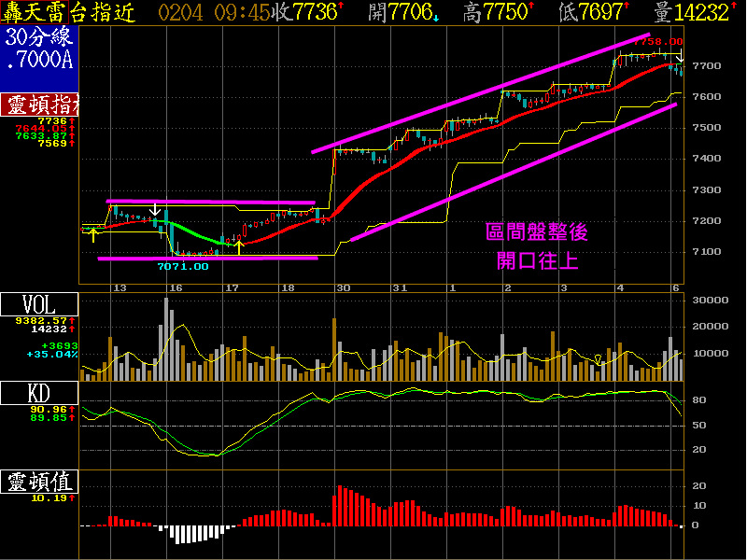Click the 7071.00 low price label
The image size is (747, 560).
182,266
